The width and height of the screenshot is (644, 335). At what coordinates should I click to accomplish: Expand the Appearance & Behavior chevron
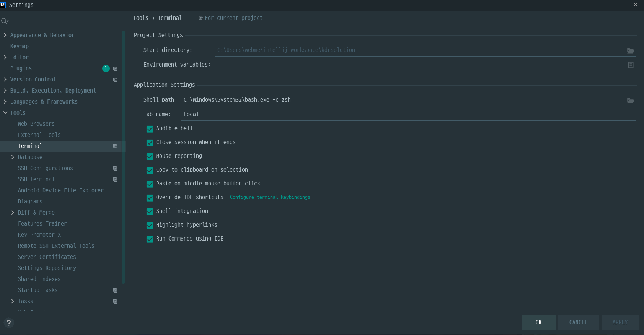[x=5, y=35]
